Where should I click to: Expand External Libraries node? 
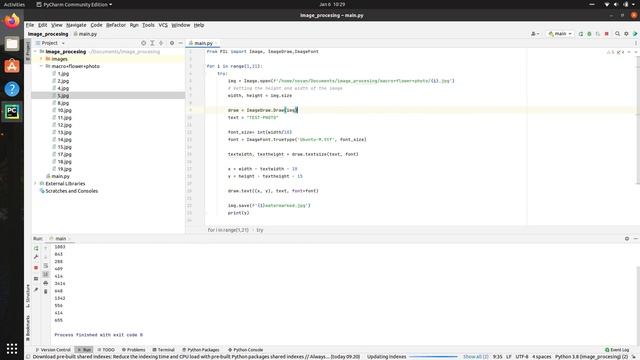point(36,184)
